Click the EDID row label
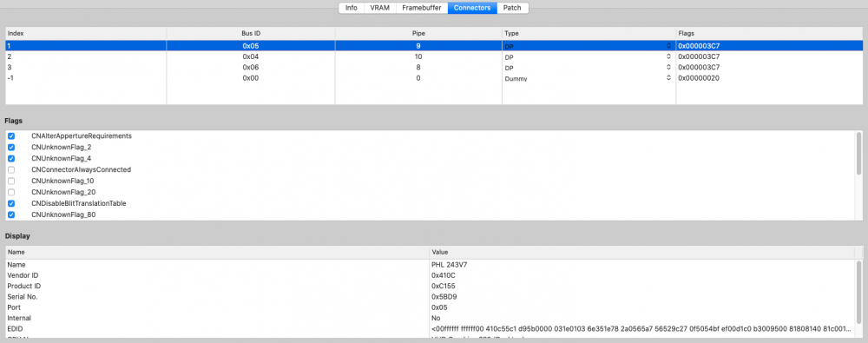This screenshot has width=868, height=343. tap(15, 329)
